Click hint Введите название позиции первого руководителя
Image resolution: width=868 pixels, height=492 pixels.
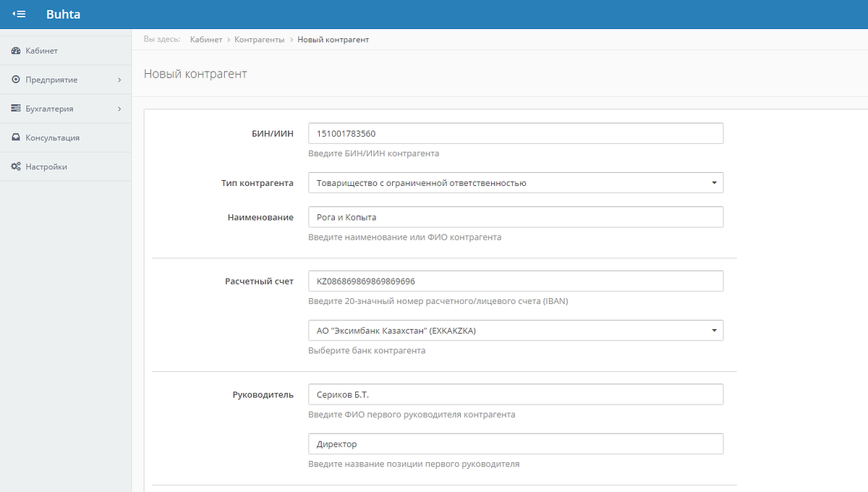tap(414, 464)
